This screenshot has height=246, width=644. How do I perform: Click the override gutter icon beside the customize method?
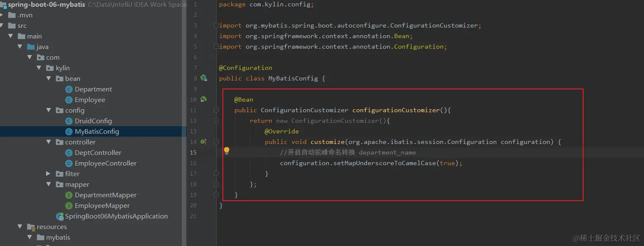(x=203, y=141)
